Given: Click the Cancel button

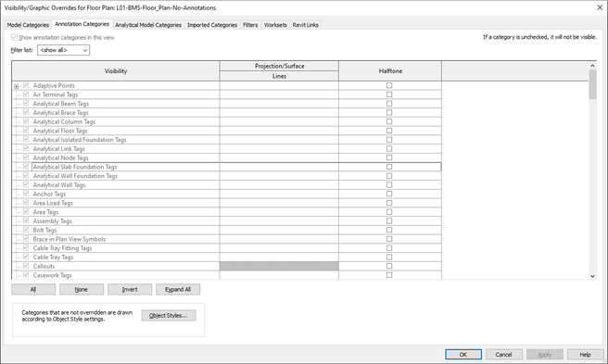Looking at the screenshot, I should (x=503, y=355).
